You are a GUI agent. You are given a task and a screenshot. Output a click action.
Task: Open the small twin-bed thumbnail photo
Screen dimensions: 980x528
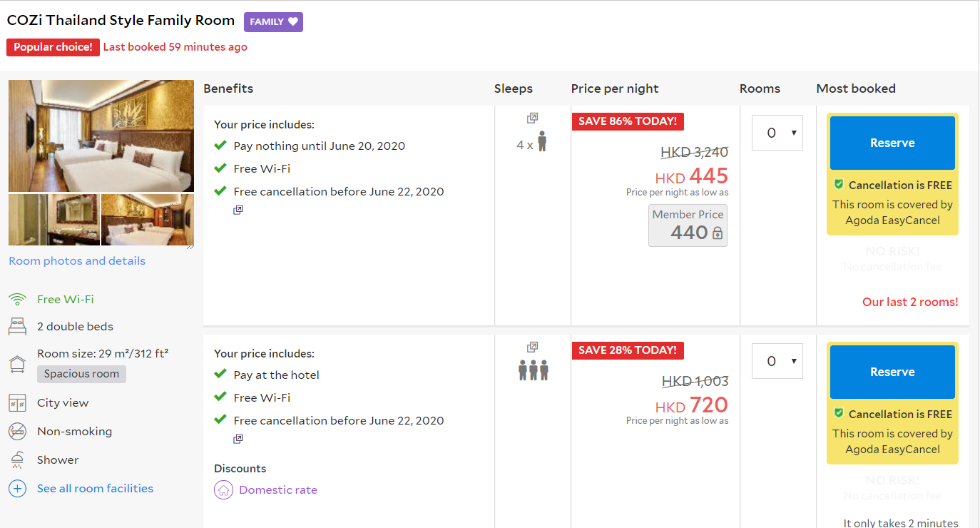pos(148,220)
